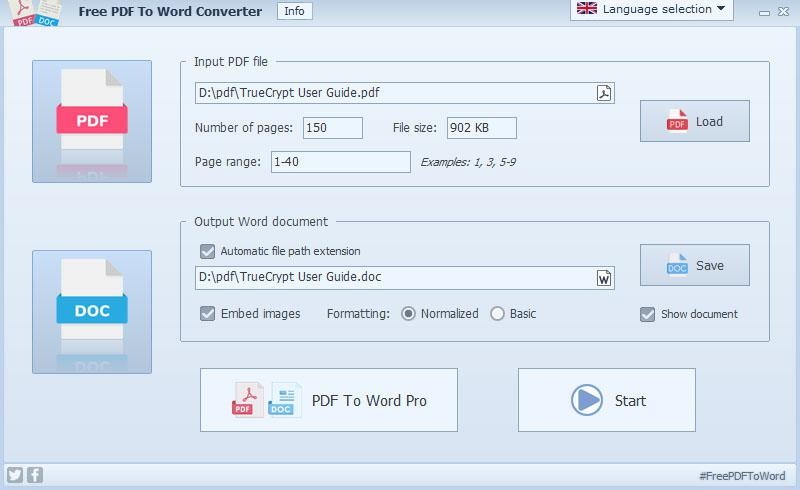The image size is (800, 490).
Task: Click the app logo in title bar
Action: click(37, 12)
